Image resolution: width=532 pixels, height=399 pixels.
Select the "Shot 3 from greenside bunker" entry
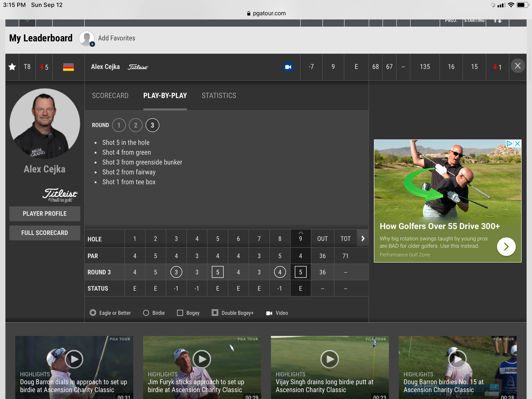coord(142,162)
